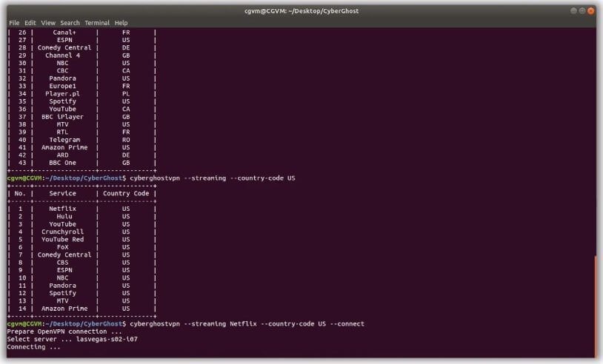603x364 pixels.
Task: Open the Edit menu
Action: [30, 23]
